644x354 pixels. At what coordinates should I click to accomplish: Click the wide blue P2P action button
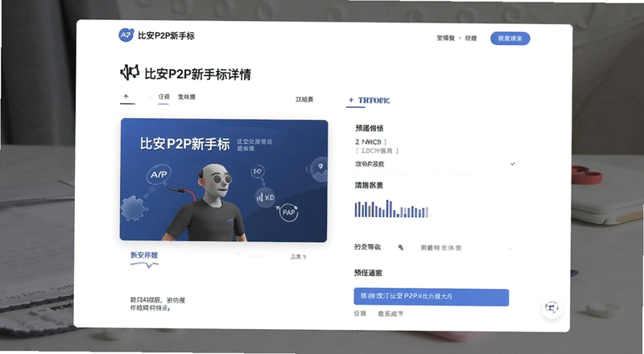(431, 297)
